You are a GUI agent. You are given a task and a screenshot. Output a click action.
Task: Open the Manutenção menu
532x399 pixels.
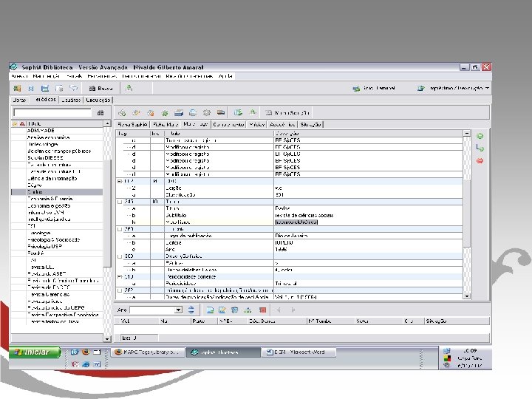click(x=47, y=76)
